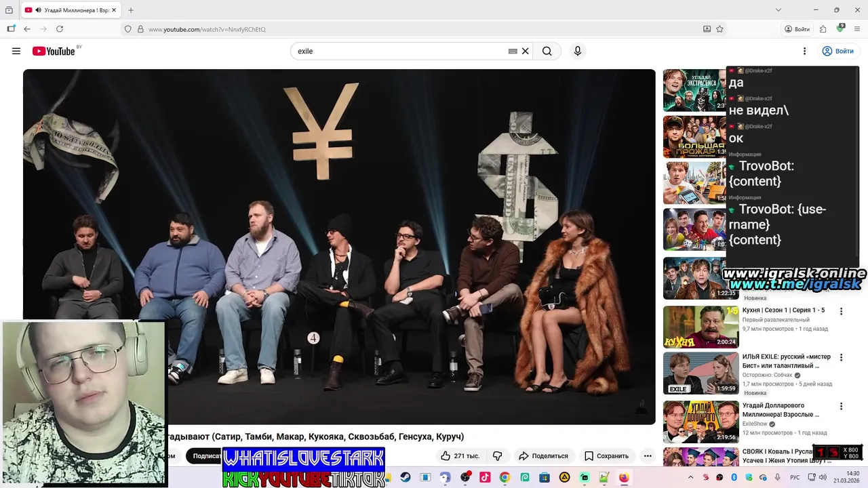Open Большая Прожарка recommended thumbnail

point(694,137)
